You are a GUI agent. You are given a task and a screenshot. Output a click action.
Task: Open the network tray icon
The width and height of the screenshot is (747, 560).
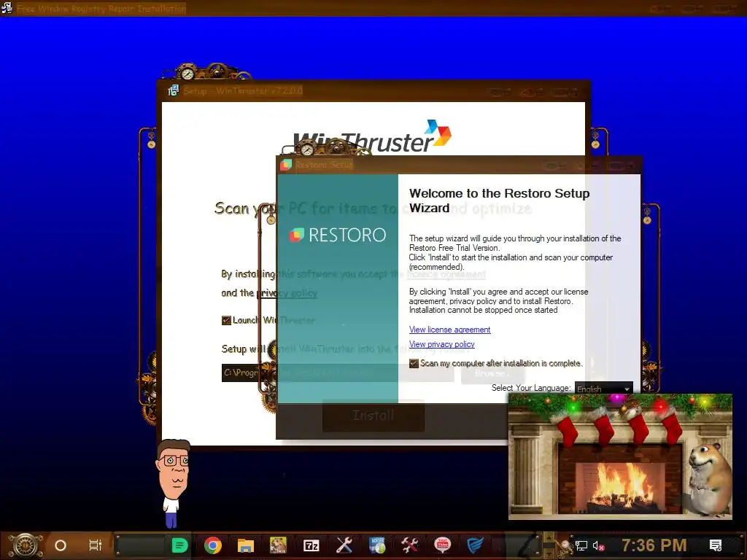tap(581, 546)
